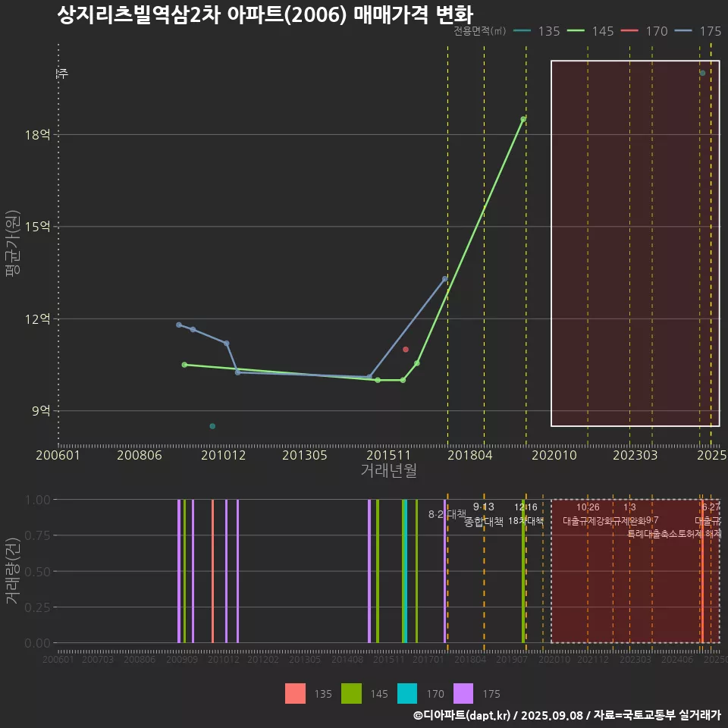
Task: Click the lone red 170 data point
Action: (406, 350)
